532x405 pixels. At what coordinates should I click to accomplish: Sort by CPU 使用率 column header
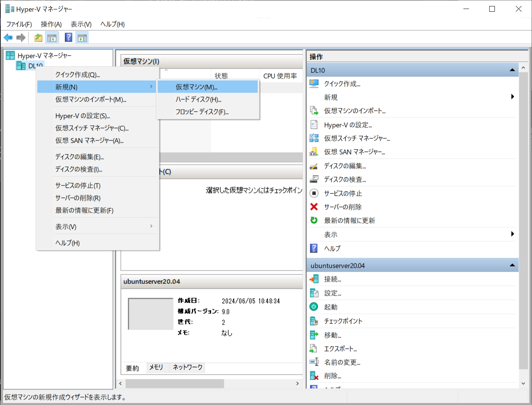click(281, 76)
